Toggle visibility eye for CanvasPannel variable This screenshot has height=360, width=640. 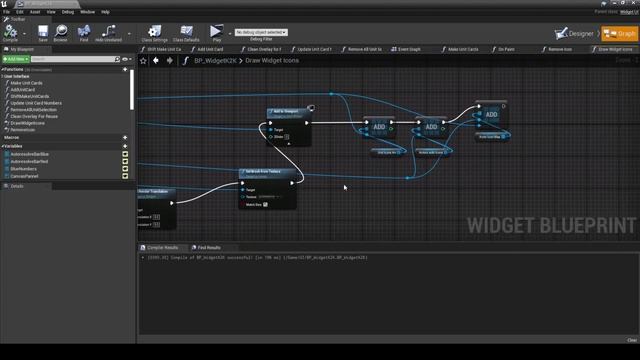(x=125, y=176)
